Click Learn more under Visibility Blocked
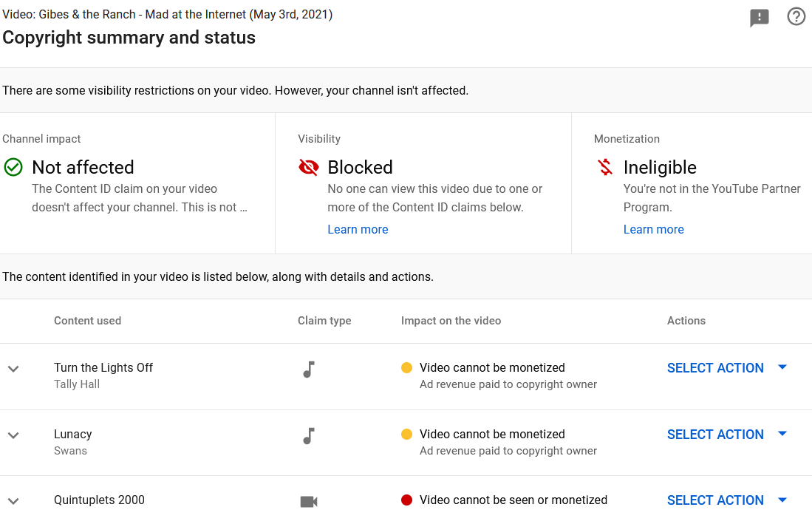This screenshot has width=812, height=524. 358,229
